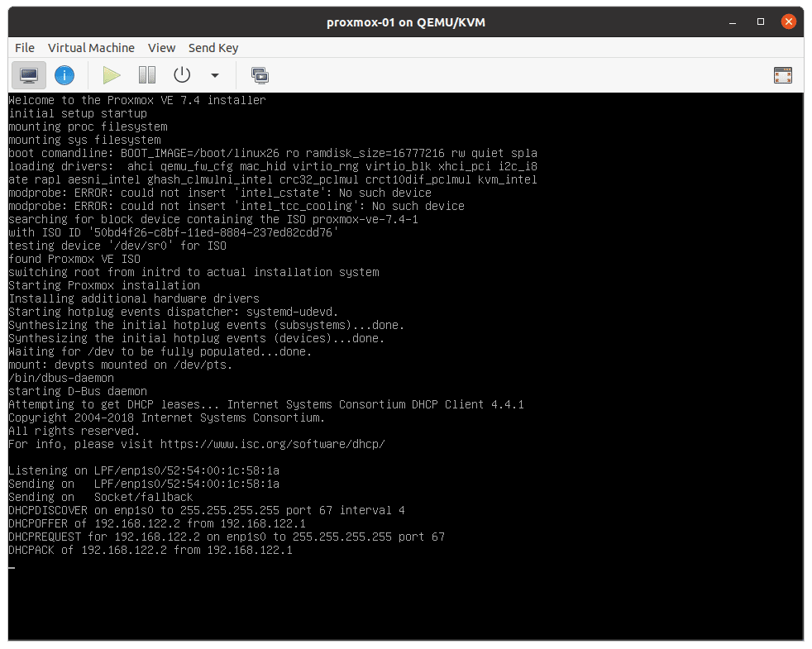The width and height of the screenshot is (812, 649).
Task: Power on the virtual machine play button
Action: coord(112,75)
